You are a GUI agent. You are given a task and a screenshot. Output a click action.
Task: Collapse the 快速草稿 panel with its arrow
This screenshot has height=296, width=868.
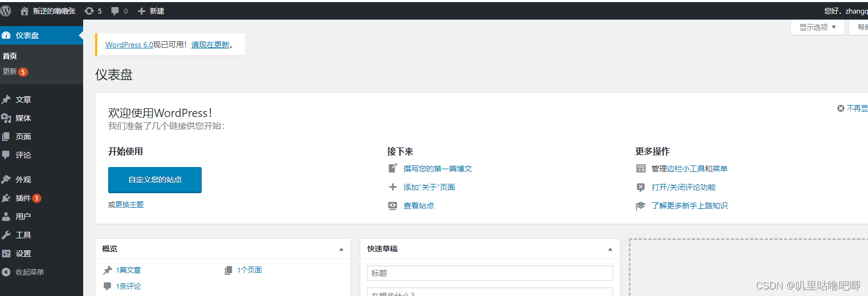pyautogui.click(x=610, y=249)
